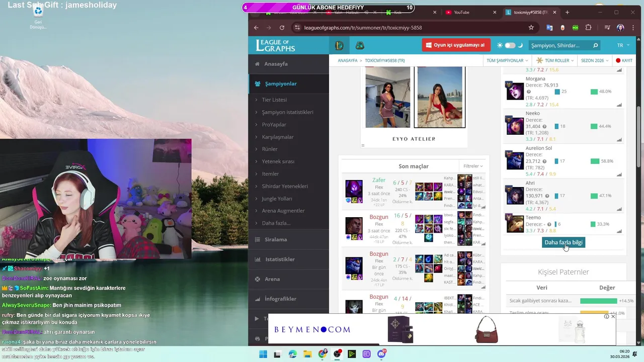Open Discord from taskbar
Screen dimensions: 644x362
[381, 354]
